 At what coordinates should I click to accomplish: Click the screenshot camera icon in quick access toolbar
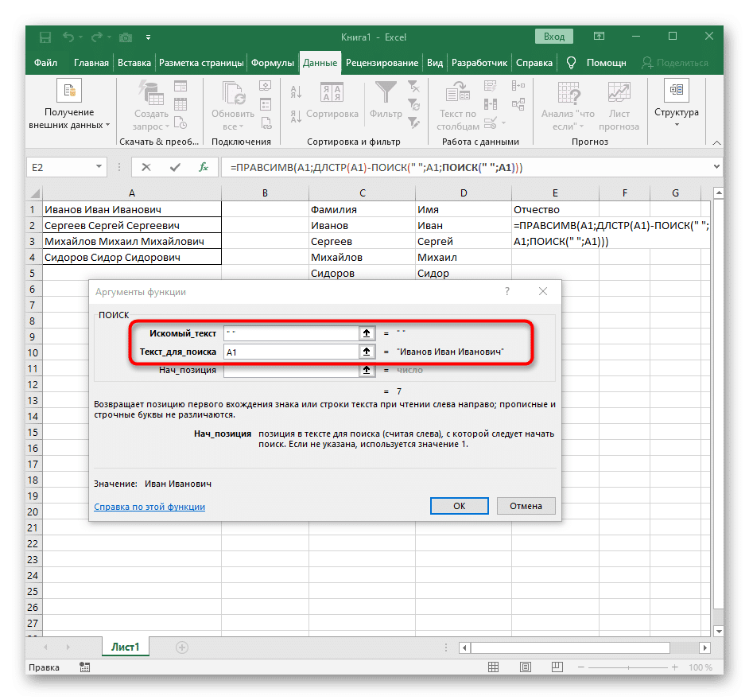coord(126,37)
